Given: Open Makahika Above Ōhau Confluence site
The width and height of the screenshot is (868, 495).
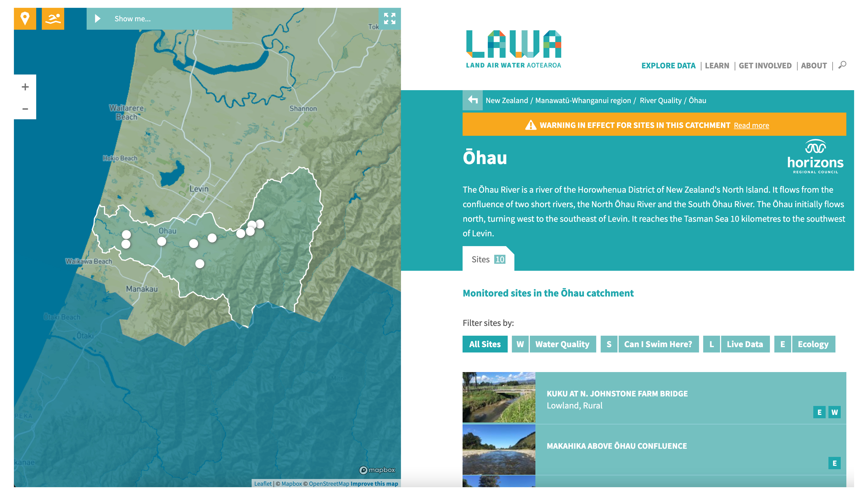Looking at the screenshot, I should coord(654,449).
